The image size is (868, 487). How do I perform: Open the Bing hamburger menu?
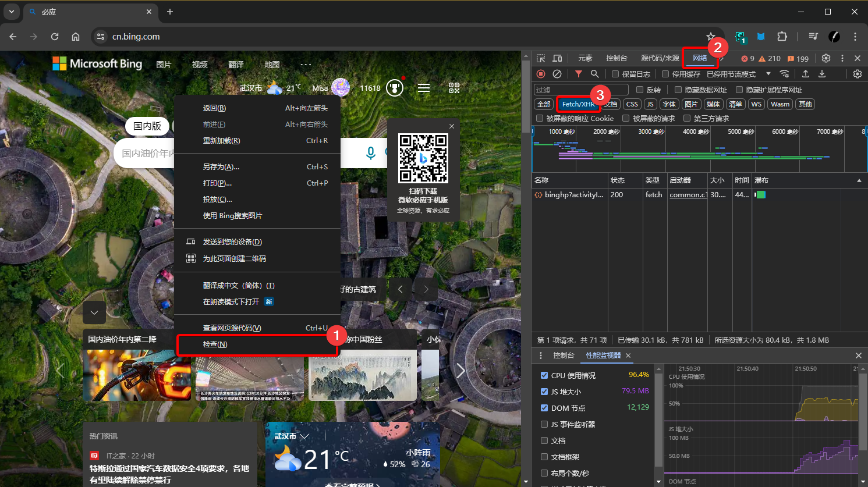(x=424, y=88)
